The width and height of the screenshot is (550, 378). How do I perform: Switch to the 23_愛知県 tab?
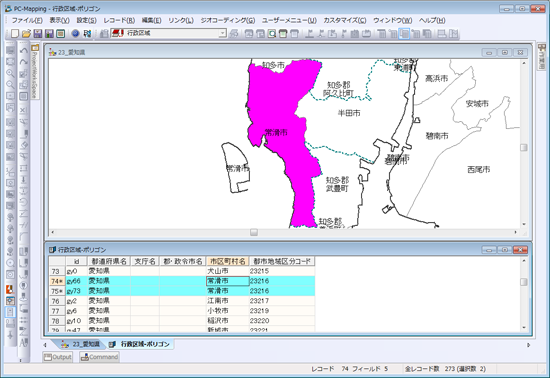click(x=81, y=344)
